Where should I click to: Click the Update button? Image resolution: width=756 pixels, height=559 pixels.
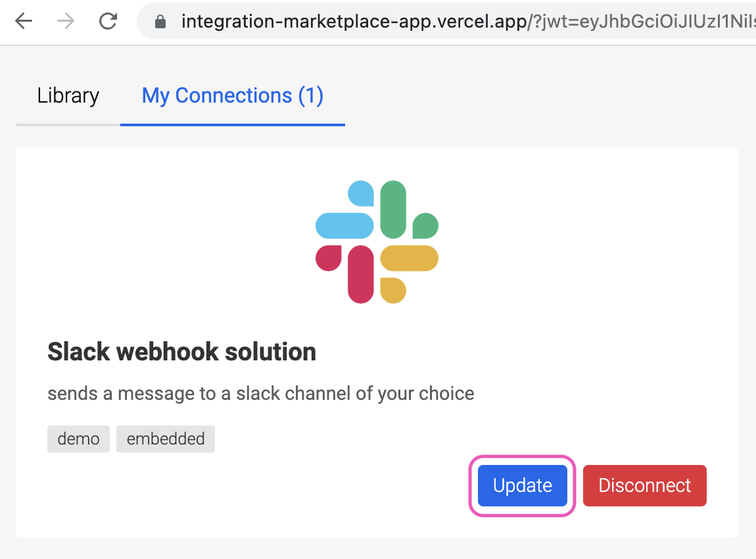coord(522,485)
